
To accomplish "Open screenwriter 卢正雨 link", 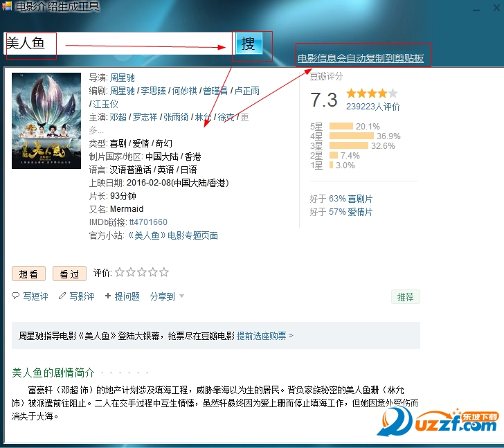I will (x=246, y=91).
